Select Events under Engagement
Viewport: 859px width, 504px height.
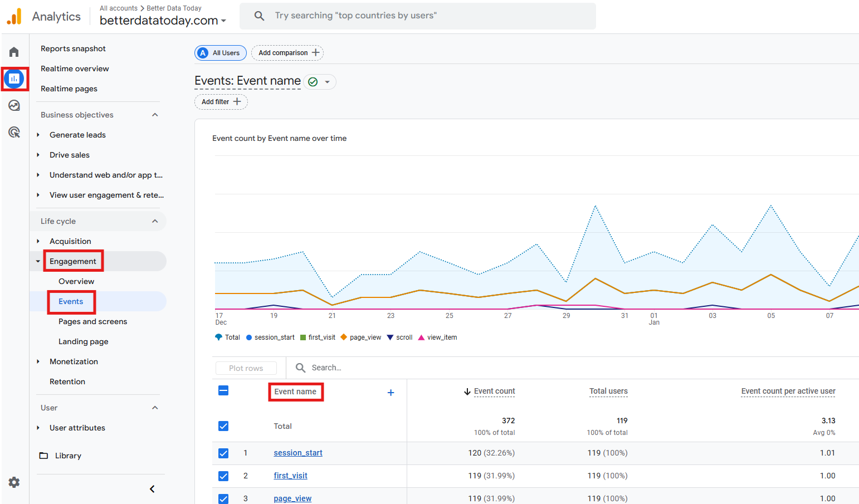click(x=71, y=301)
